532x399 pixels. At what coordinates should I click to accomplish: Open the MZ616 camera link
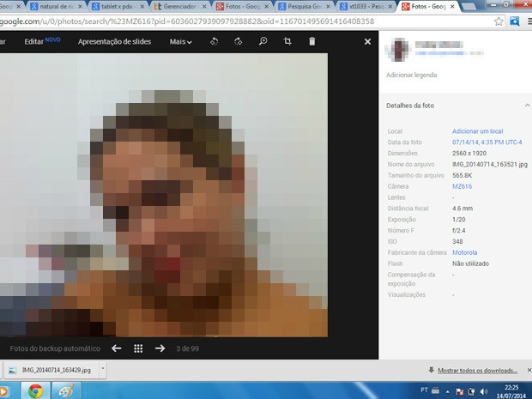[x=462, y=186]
